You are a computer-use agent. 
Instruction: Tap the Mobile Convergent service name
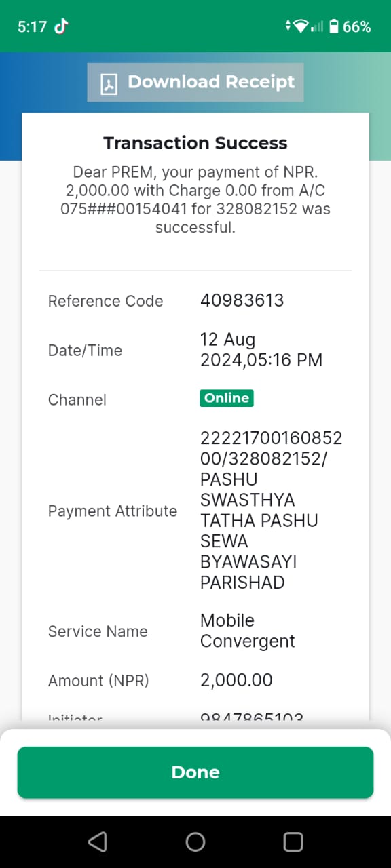248,631
